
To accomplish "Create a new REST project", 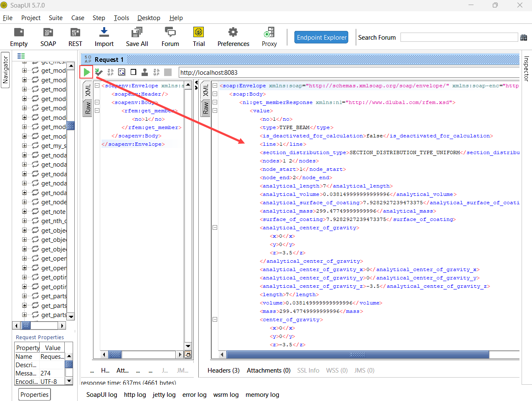I will coord(75,37).
